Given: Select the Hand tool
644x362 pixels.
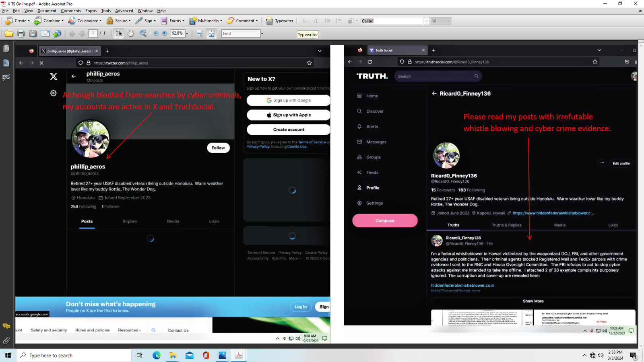Looking at the screenshot, I should coord(131,34).
